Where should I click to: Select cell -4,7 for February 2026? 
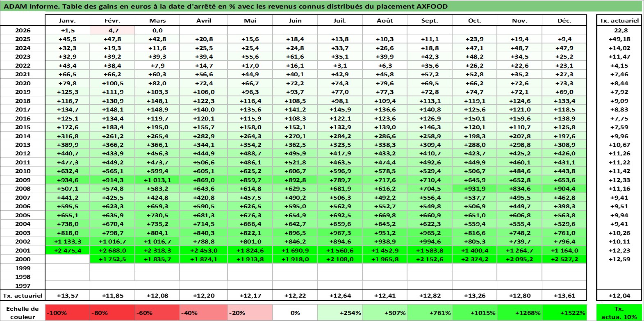pyautogui.click(x=112, y=30)
